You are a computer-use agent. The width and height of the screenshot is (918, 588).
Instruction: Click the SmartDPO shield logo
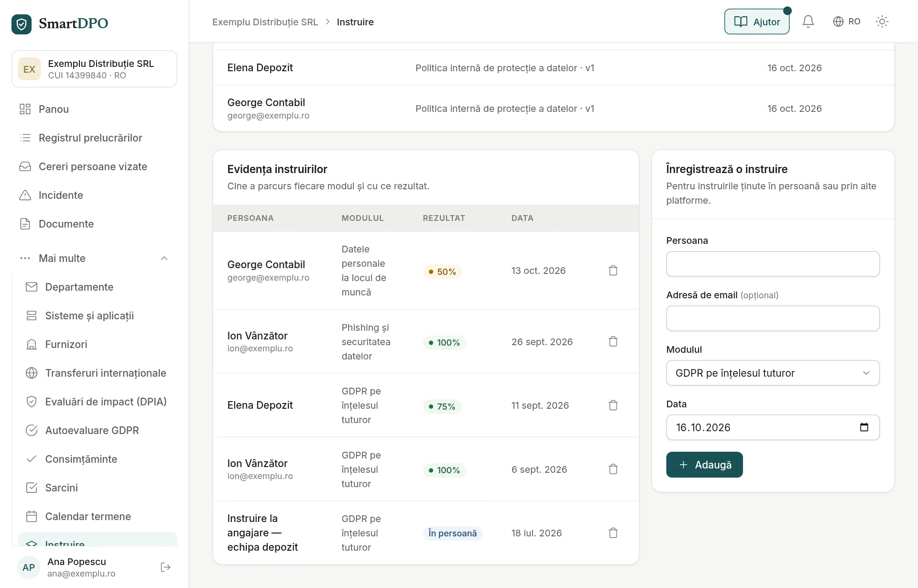[22, 23]
